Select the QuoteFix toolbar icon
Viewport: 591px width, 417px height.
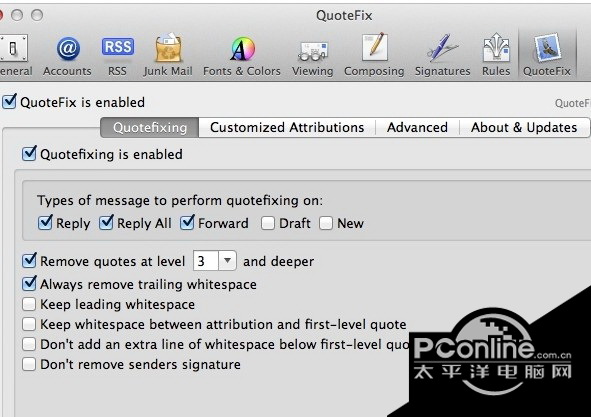point(547,55)
